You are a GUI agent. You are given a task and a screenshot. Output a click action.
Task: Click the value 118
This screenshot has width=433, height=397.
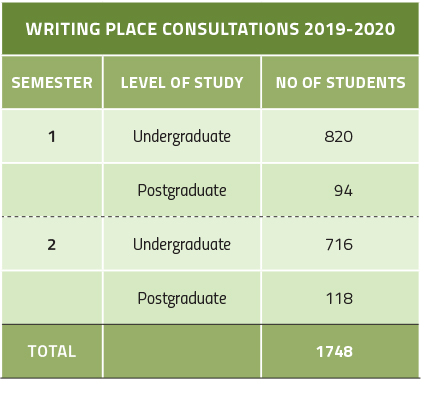pos(339,298)
